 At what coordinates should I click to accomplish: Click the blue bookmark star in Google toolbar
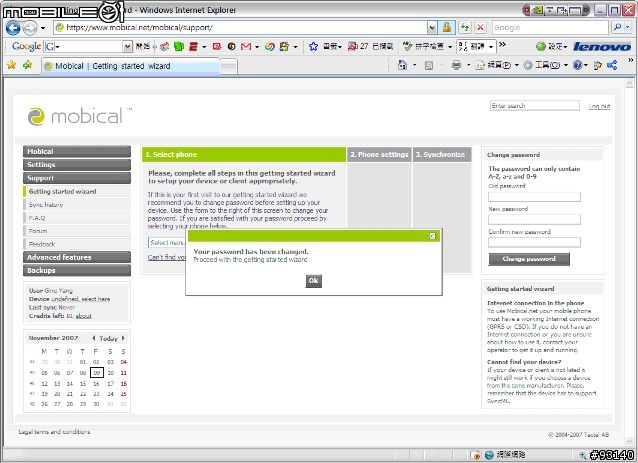coord(313,47)
